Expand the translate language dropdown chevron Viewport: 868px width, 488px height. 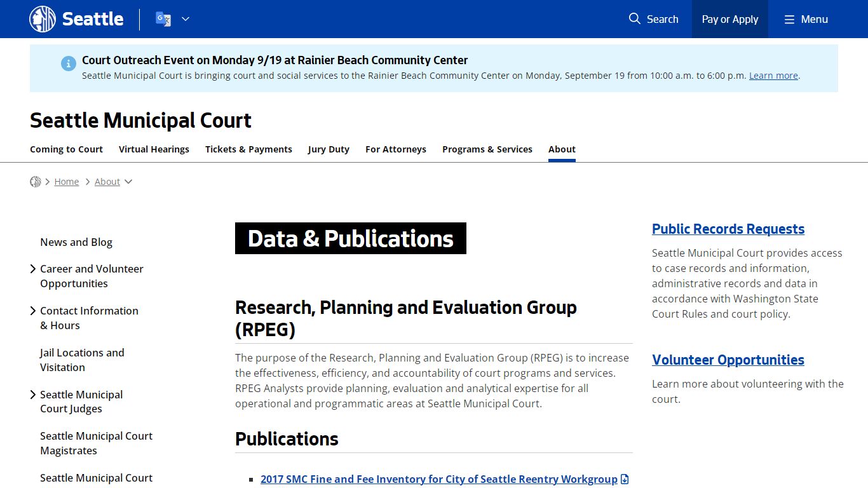click(186, 19)
